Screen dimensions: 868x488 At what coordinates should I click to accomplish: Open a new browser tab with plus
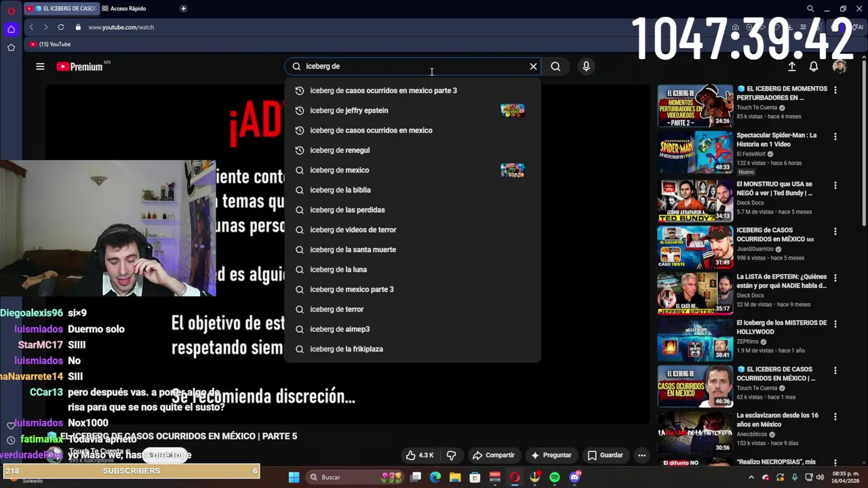[x=183, y=8]
